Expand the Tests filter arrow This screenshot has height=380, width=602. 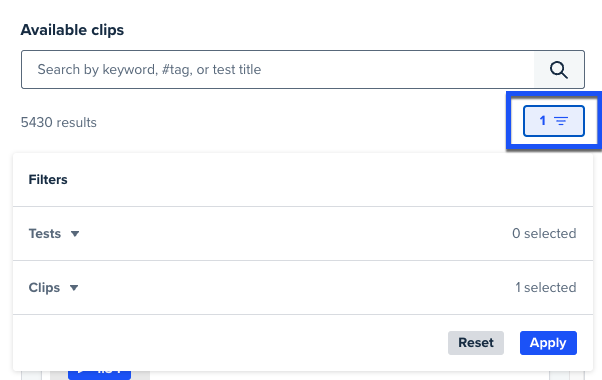click(75, 234)
